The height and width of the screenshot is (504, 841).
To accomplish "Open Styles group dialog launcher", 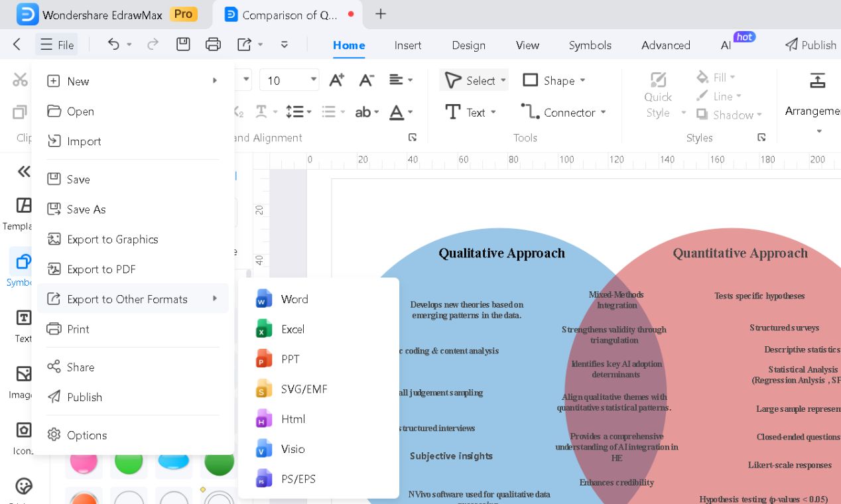I will click(761, 137).
